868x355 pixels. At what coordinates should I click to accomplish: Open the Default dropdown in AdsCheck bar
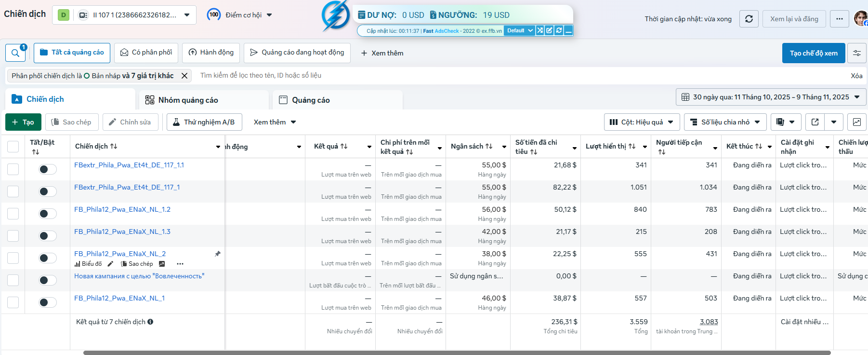pos(519,30)
